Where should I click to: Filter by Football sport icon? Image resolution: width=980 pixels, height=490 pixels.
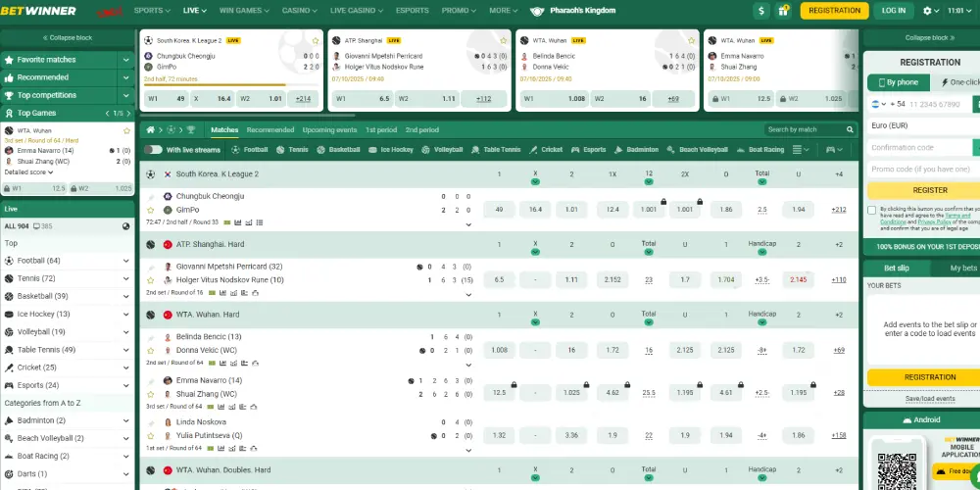pyautogui.click(x=235, y=150)
